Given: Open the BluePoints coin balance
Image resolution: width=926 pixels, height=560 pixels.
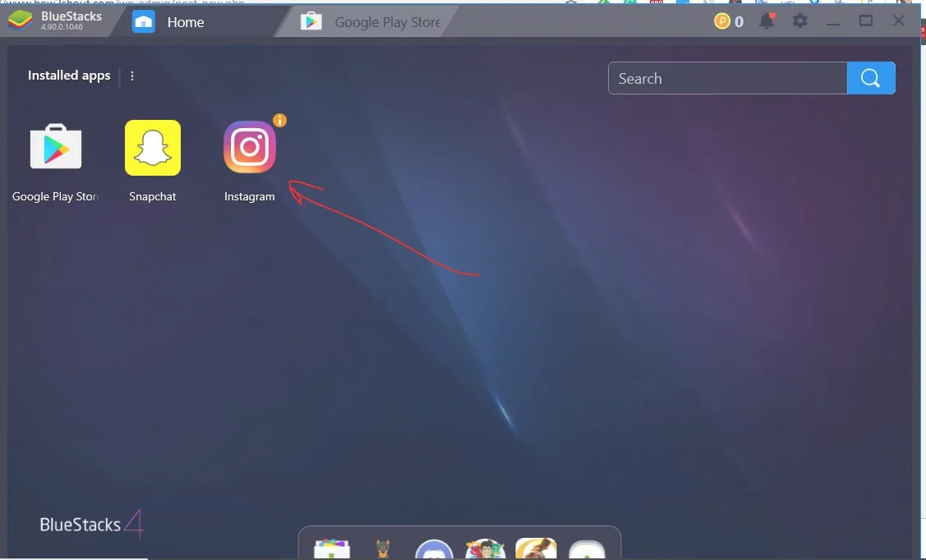Looking at the screenshot, I should coord(728,22).
